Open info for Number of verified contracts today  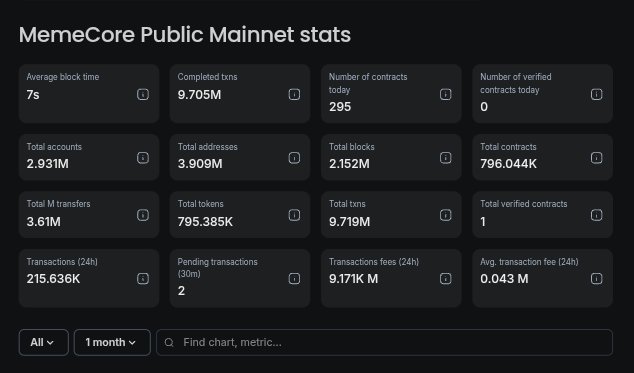tap(596, 94)
